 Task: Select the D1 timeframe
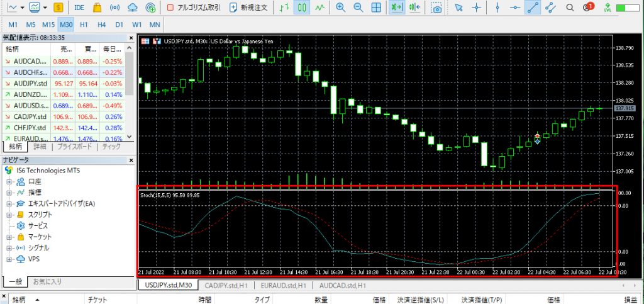click(x=119, y=25)
